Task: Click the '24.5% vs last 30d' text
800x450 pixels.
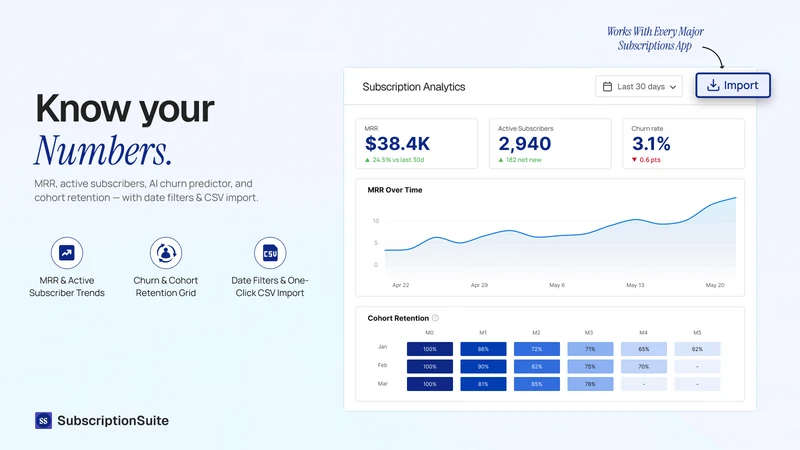Action: (x=398, y=160)
